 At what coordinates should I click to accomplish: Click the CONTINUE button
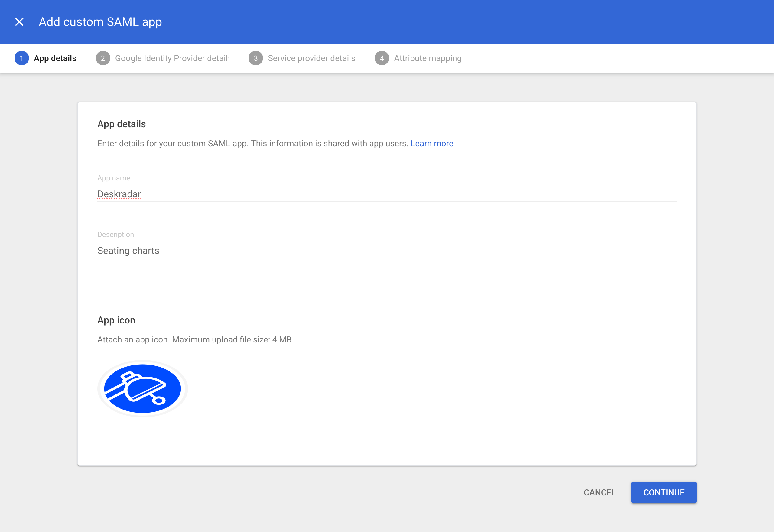[664, 492]
